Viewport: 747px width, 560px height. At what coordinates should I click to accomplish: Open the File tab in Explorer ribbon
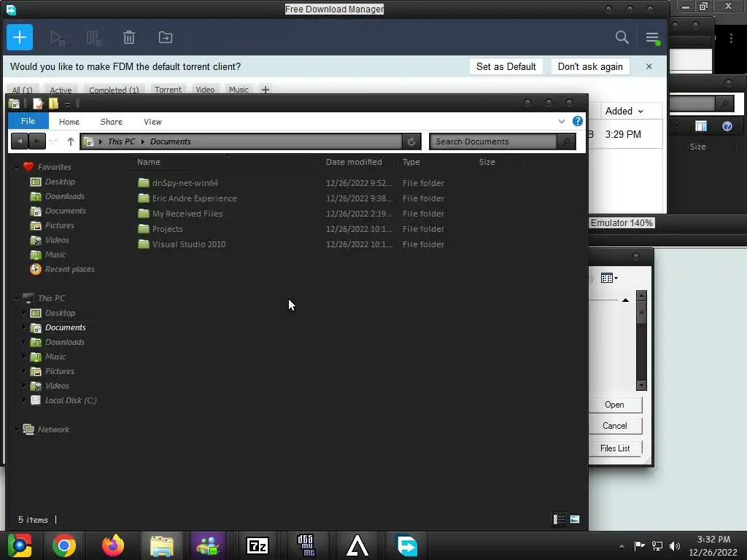click(28, 121)
